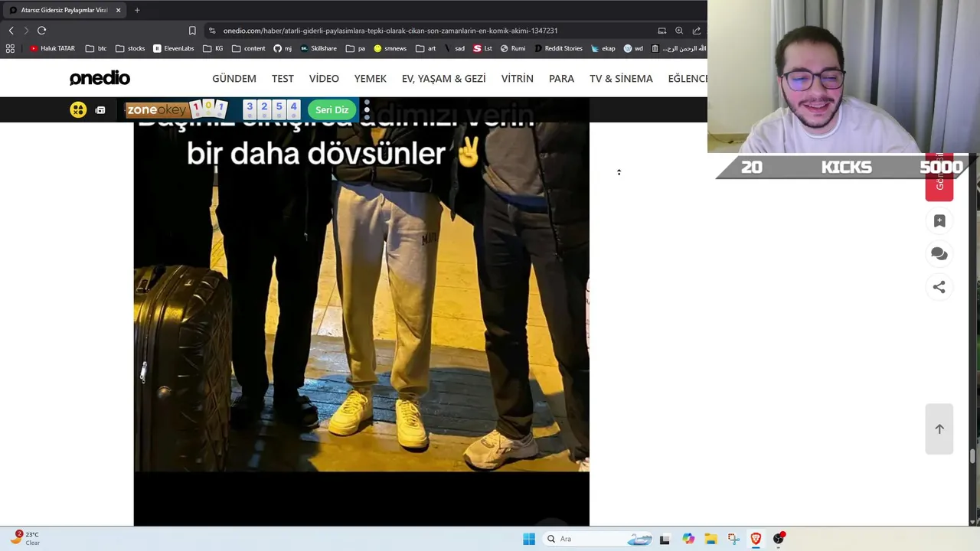Open the apps grid in bookmarks bar
This screenshot has width=980, height=551.
10,48
